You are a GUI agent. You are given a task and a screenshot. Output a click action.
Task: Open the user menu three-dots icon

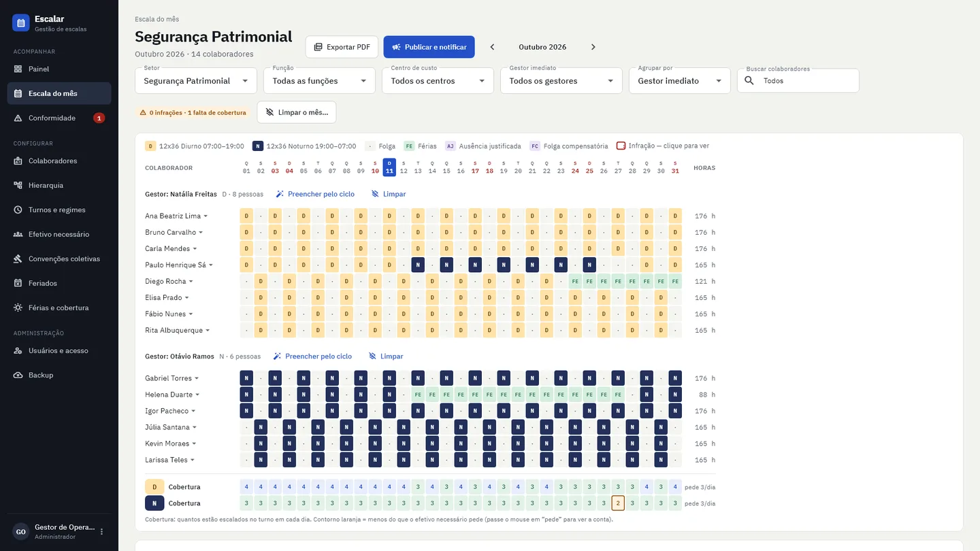(102, 532)
